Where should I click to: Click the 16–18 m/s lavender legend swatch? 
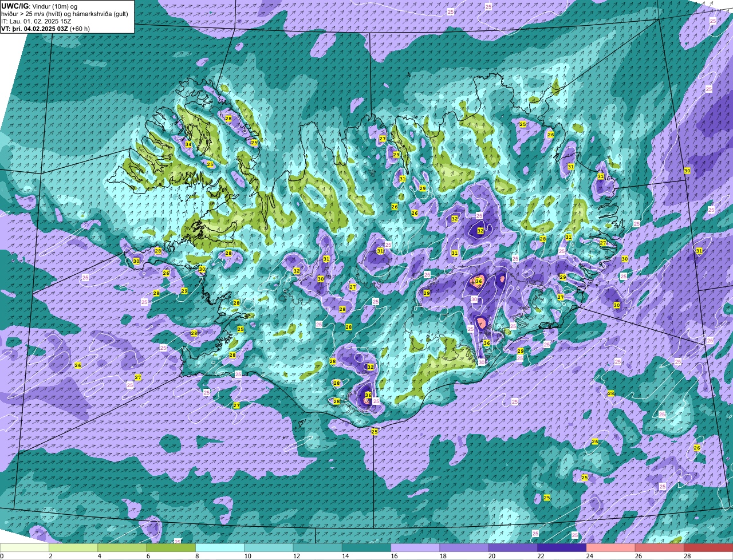click(415, 547)
